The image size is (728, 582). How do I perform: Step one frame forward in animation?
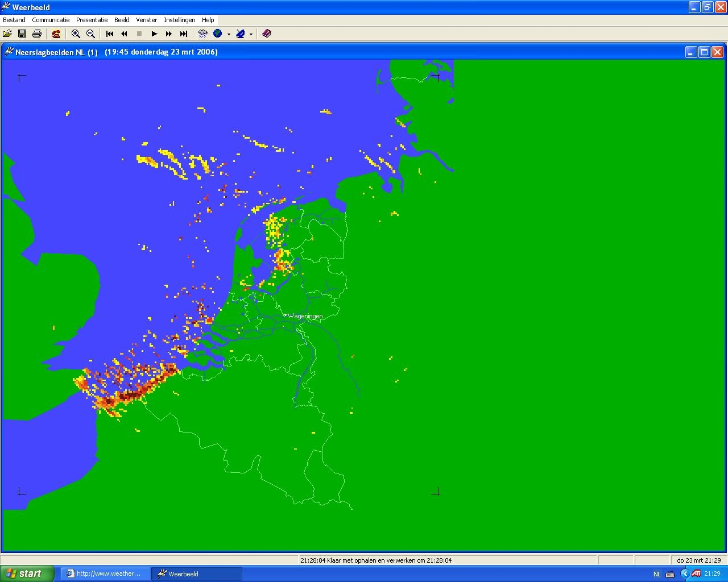(x=169, y=34)
